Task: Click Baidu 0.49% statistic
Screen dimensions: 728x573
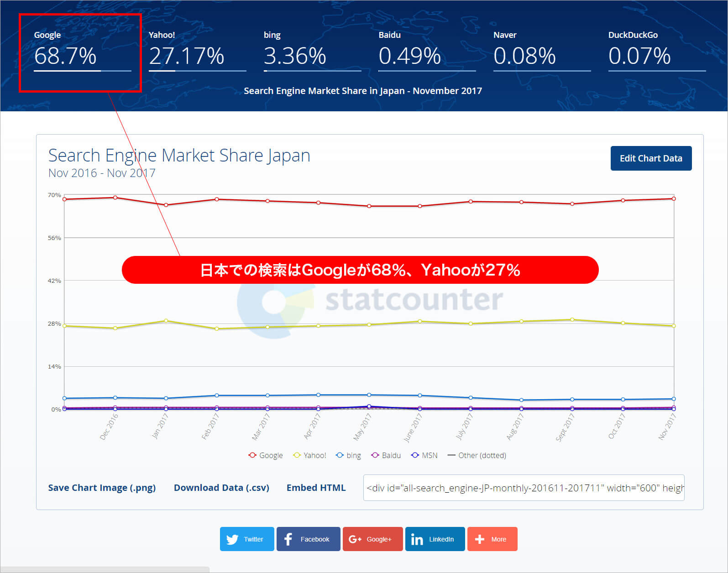Action: 427,51
